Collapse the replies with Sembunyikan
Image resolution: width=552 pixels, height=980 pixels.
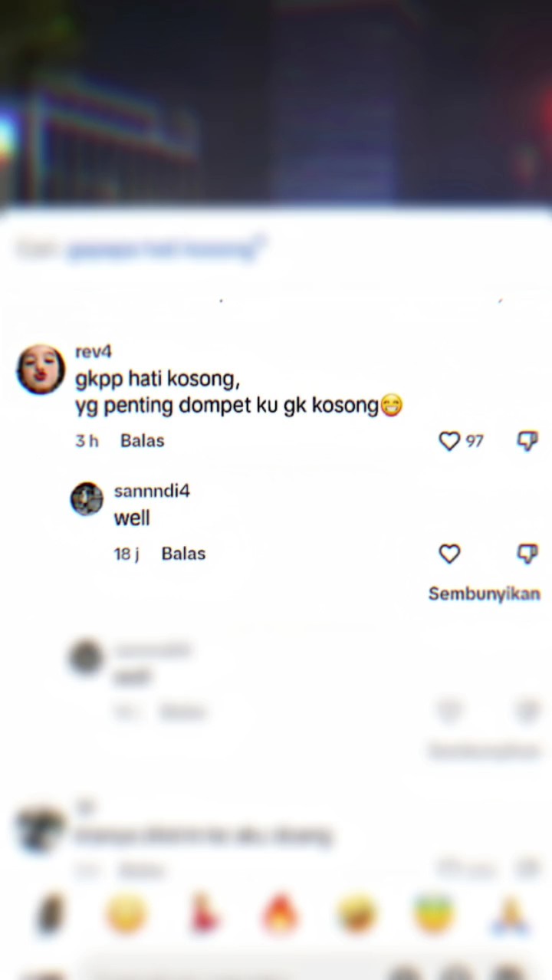click(485, 594)
